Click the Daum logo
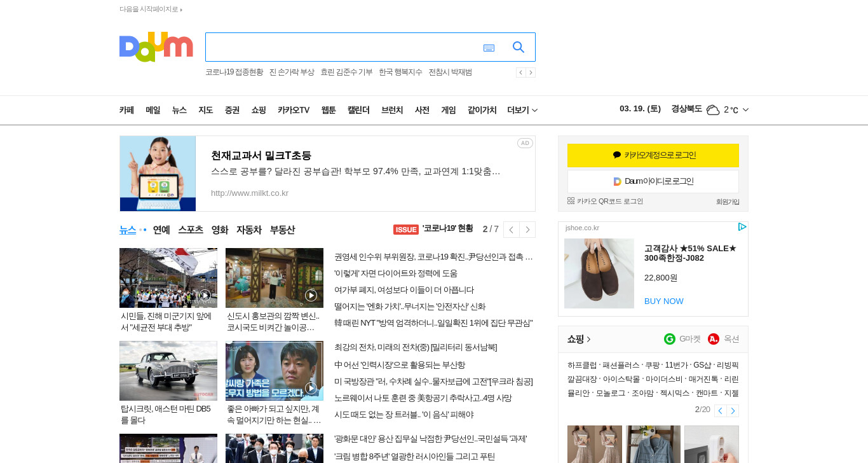This screenshot has width=868, height=463. (156, 47)
